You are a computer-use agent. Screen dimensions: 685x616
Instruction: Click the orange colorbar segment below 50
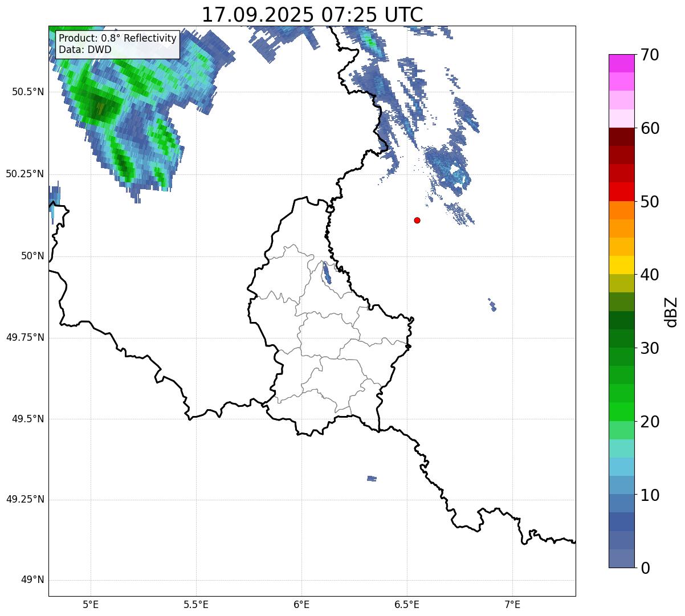[621, 210]
